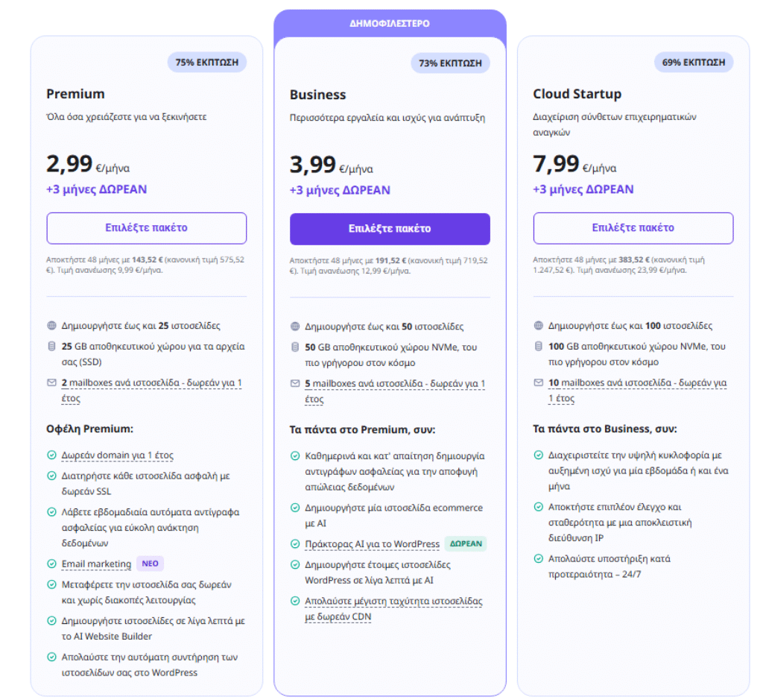Click the '75% ΕΚΠΤΩΣΗ' discount badge

[206, 63]
